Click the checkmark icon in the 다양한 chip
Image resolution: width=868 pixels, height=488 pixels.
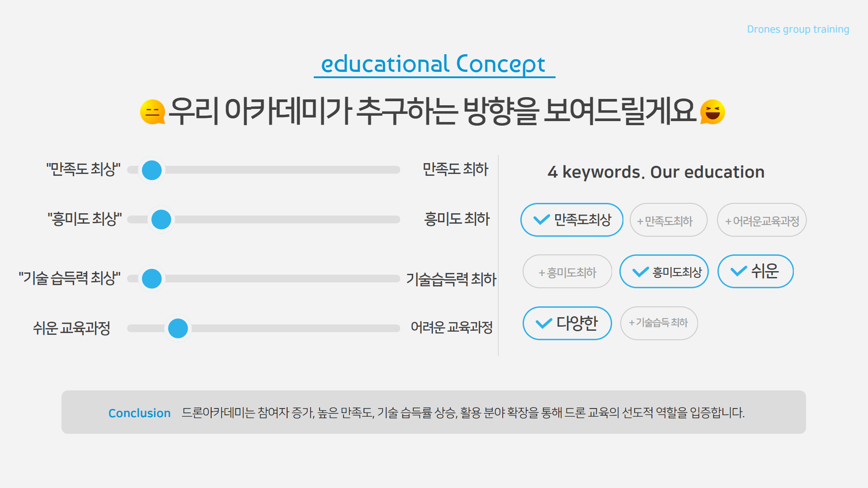coord(543,323)
